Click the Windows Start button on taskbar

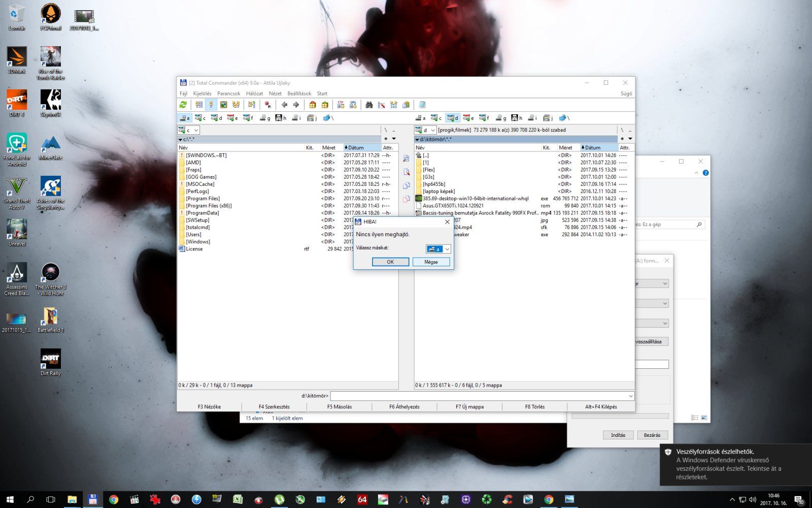click(x=10, y=499)
